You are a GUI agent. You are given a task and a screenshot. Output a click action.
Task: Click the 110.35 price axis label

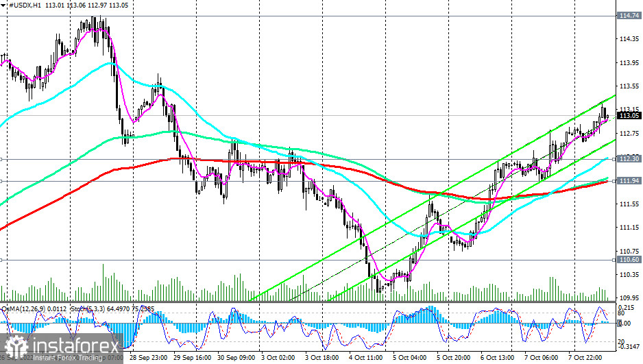(629, 275)
